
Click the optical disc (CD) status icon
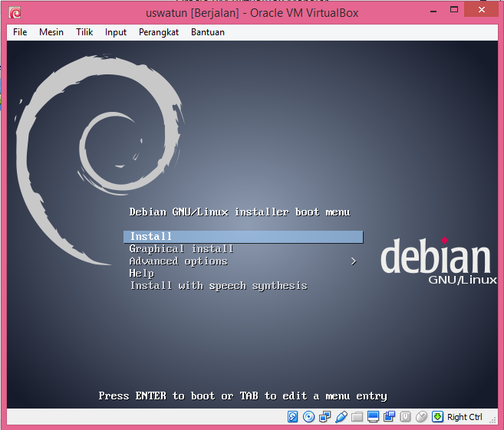click(308, 417)
